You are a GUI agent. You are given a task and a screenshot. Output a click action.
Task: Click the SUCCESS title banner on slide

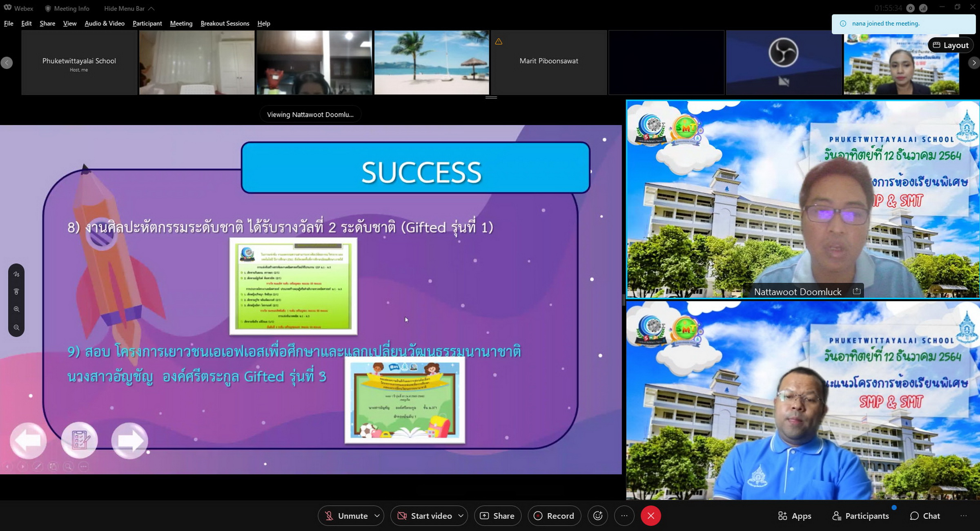click(416, 167)
